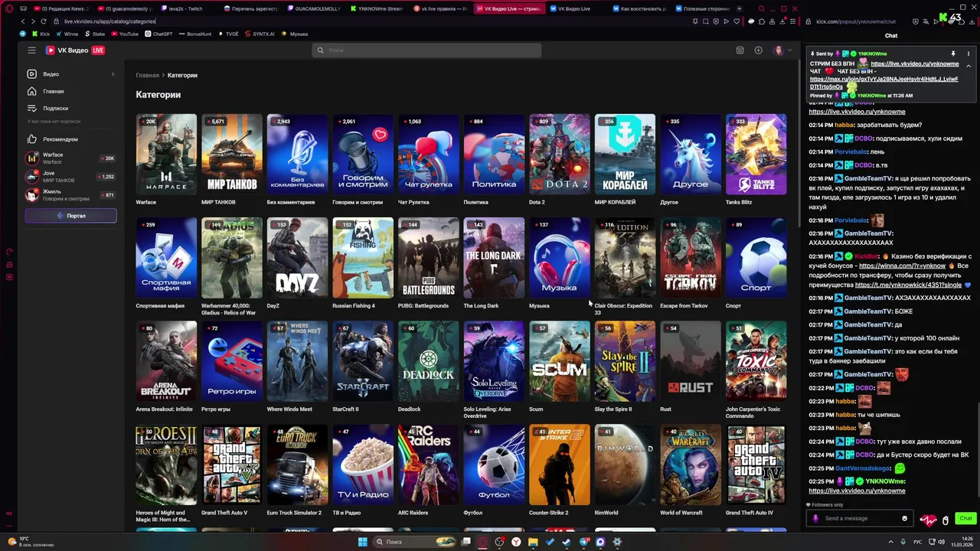Collapse the pinned chat message
Image resolution: width=980 pixels, height=551 pixels.
969,66
